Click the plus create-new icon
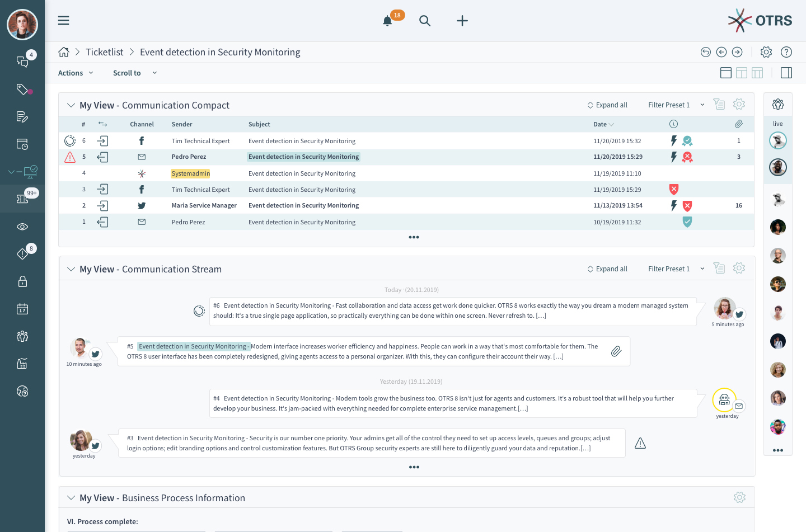806x532 pixels. pos(462,21)
